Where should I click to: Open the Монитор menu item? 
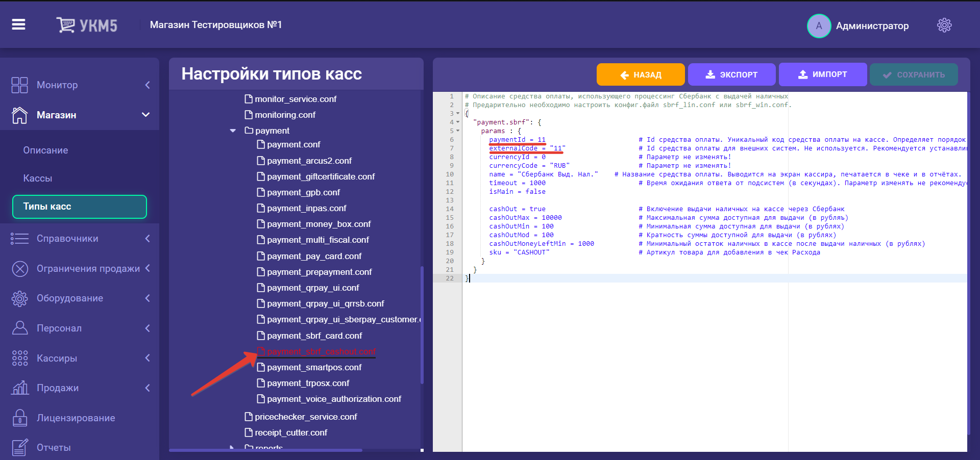[x=57, y=85]
